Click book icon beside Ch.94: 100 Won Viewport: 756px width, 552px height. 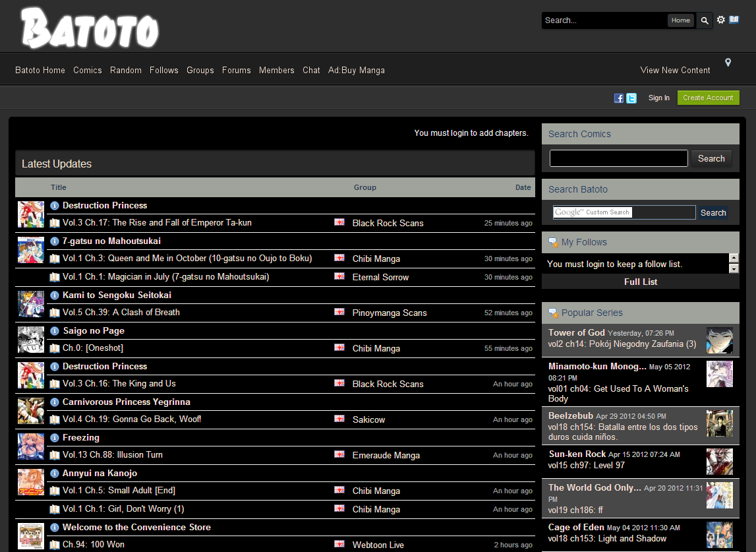pyautogui.click(x=55, y=545)
